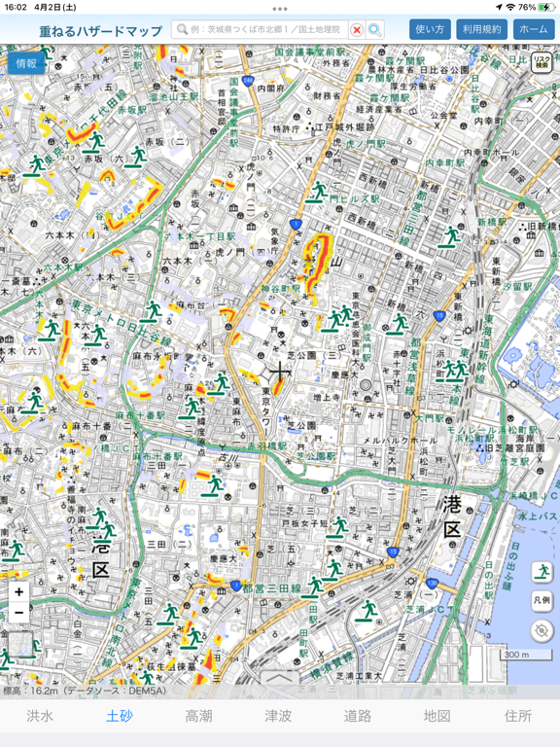Tap the 汐留駅 station label
This screenshot has height=747, width=560.
tap(517, 286)
